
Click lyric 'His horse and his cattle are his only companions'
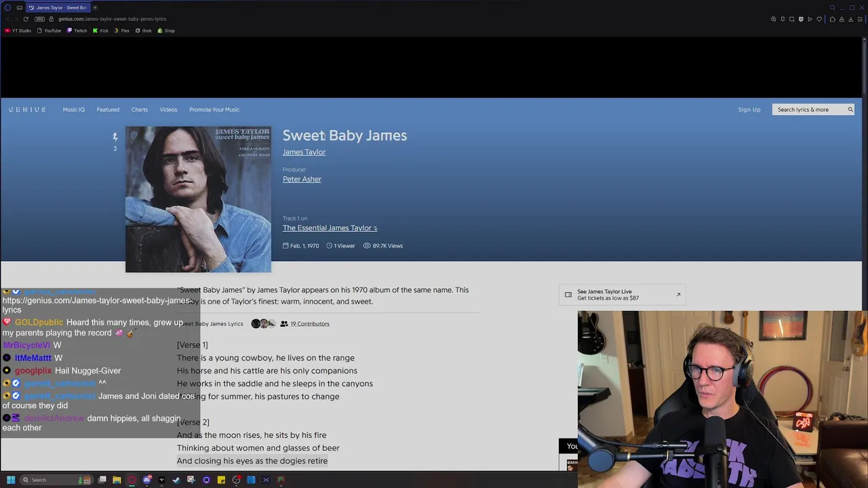pyautogui.click(x=267, y=371)
